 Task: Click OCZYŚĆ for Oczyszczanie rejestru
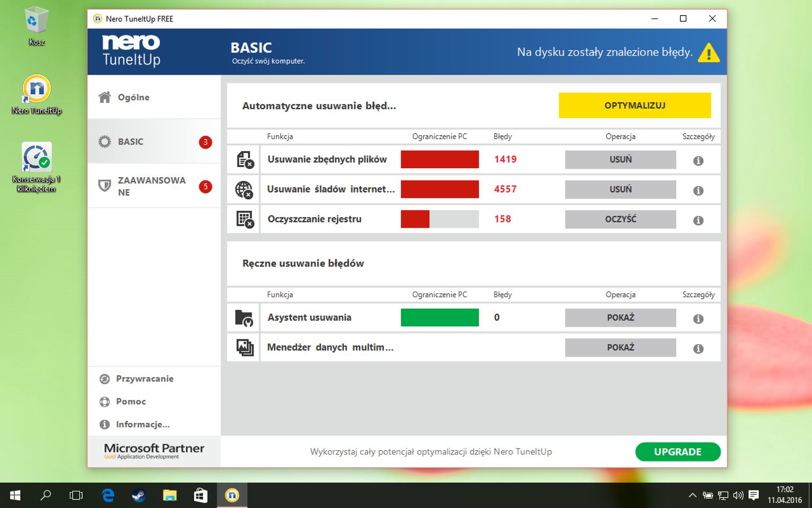620,219
